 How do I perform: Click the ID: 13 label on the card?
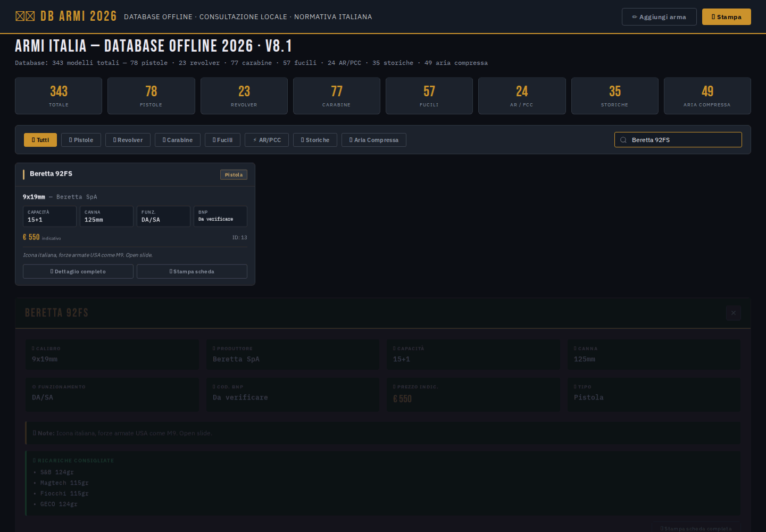click(x=240, y=238)
